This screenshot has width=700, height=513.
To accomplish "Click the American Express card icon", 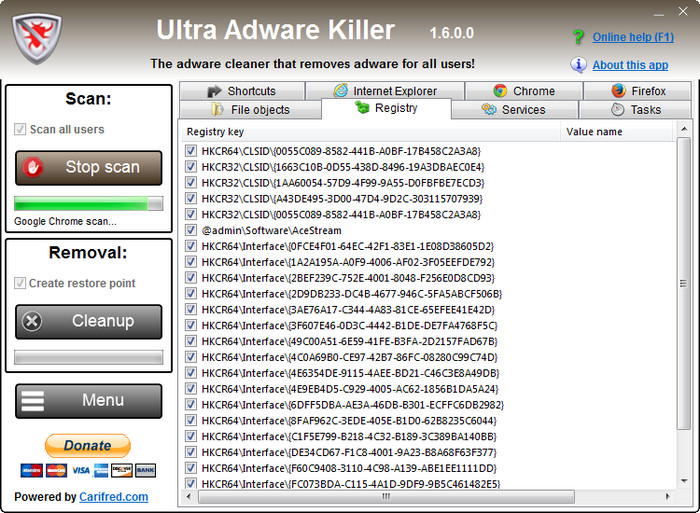I will coord(101,470).
